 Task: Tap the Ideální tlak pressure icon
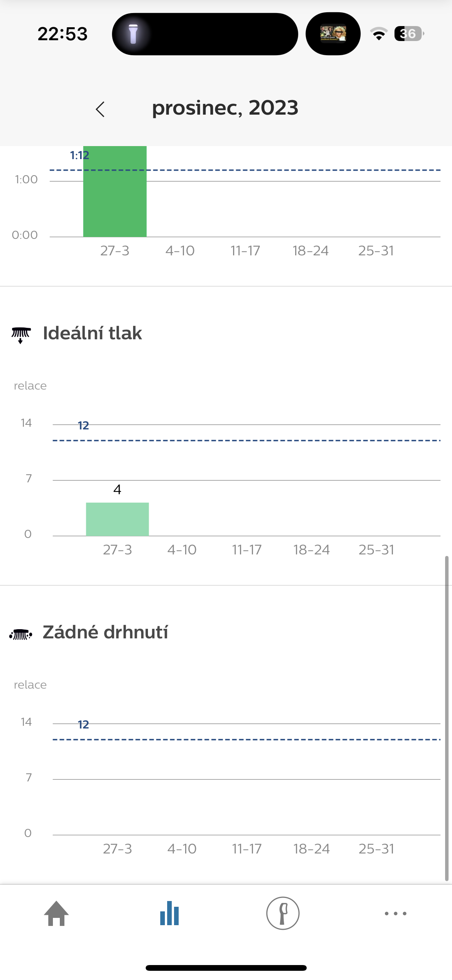point(21,335)
